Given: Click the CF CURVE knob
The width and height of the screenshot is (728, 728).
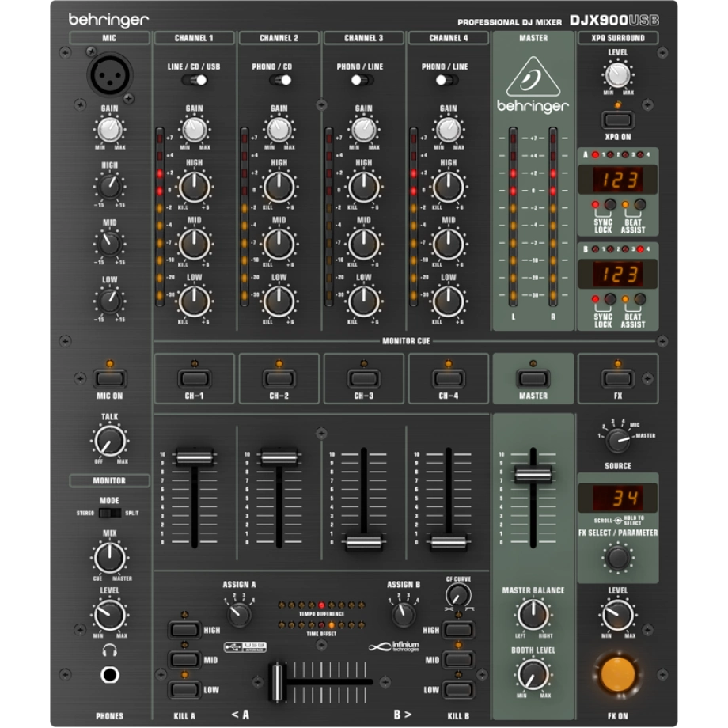Looking at the screenshot, I should click(x=458, y=595).
